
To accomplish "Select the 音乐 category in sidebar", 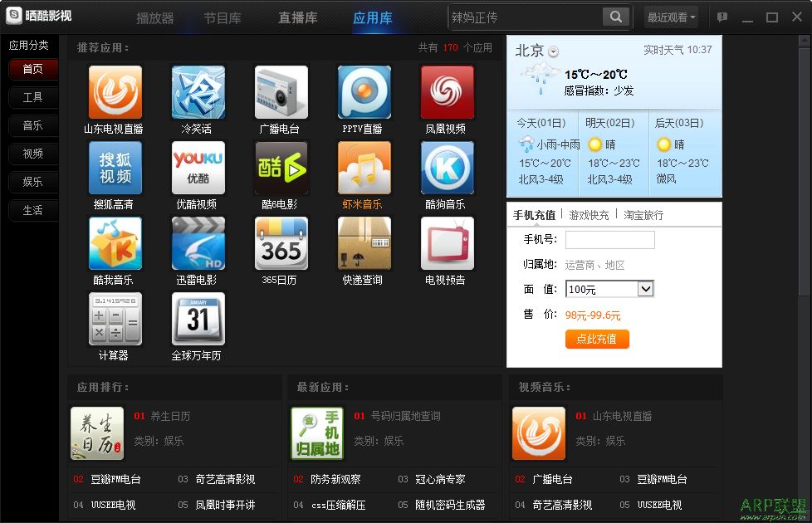I will [x=33, y=125].
